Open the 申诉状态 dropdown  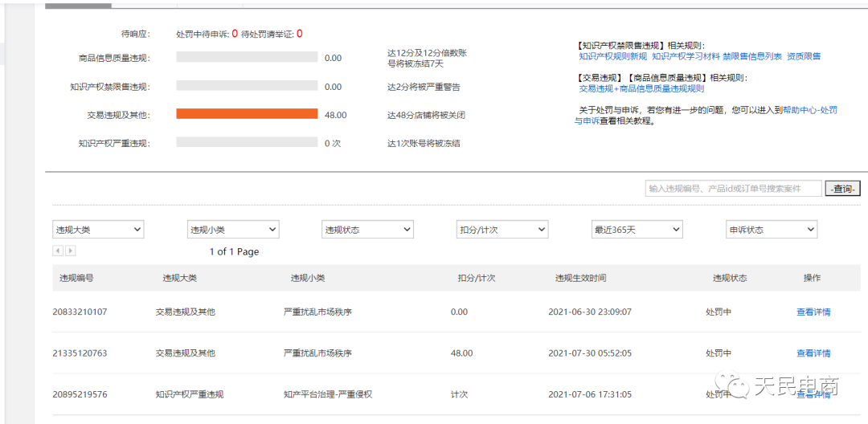click(772, 230)
